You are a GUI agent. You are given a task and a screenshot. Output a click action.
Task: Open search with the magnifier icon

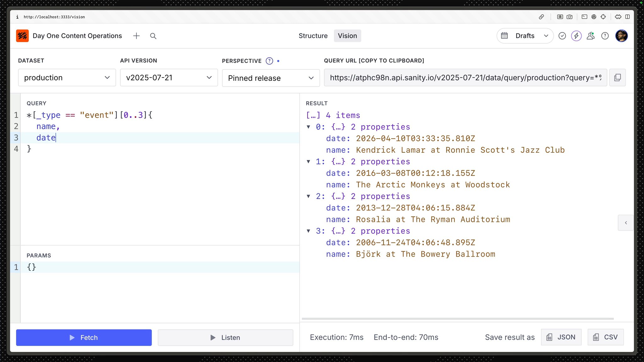tap(153, 36)
